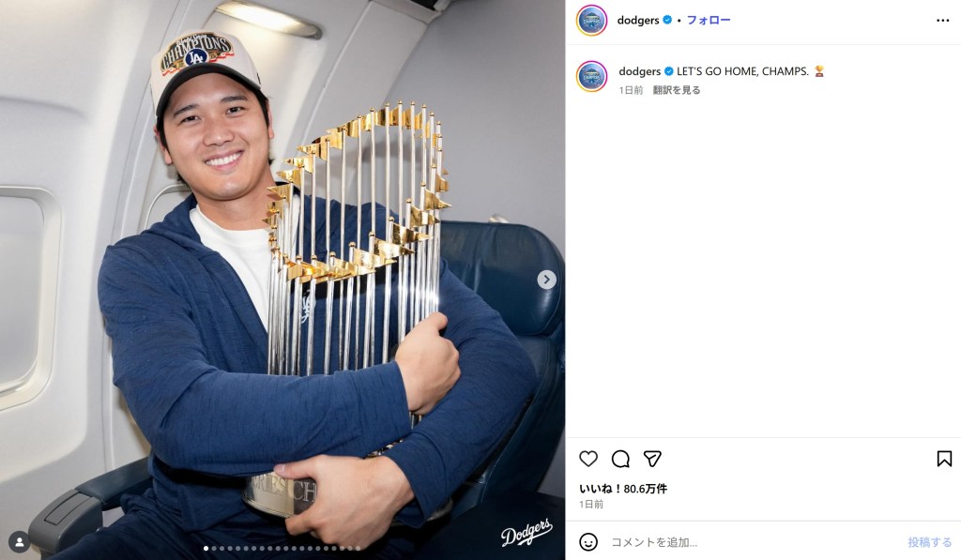Click dodgers avatar beside caption
This screenshot has height=560, width=961.
pos(591,77)
